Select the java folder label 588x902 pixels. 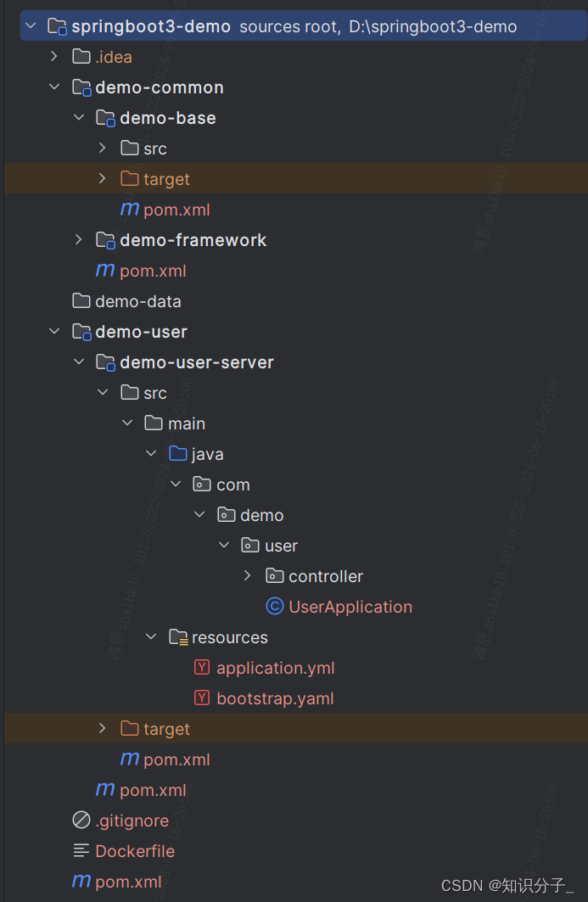click(207, 454)
